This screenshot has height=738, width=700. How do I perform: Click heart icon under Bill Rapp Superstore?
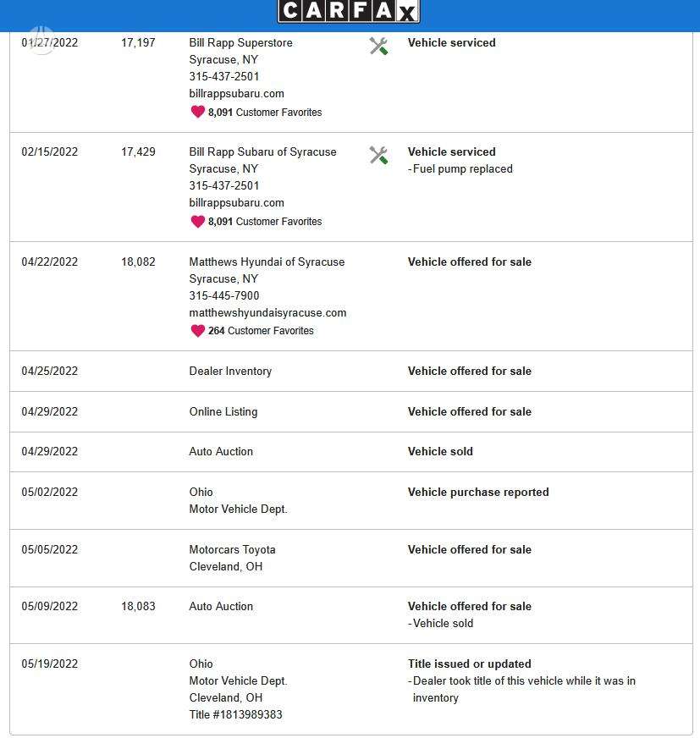pos(198,112)
